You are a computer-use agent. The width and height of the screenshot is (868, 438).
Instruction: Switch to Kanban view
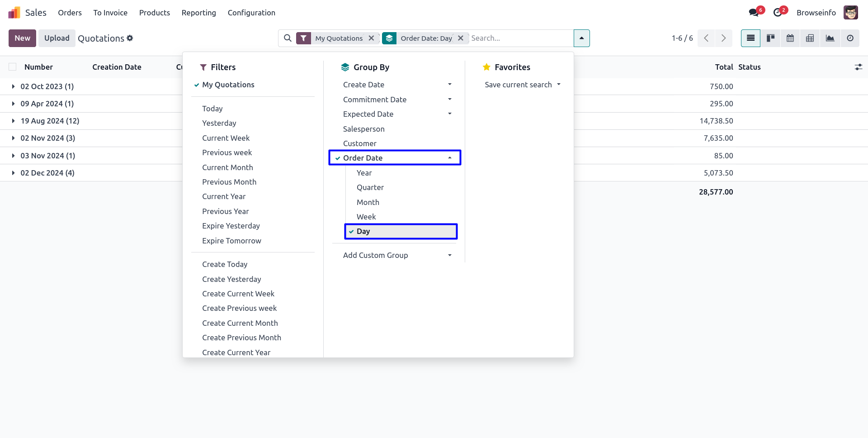770,38
